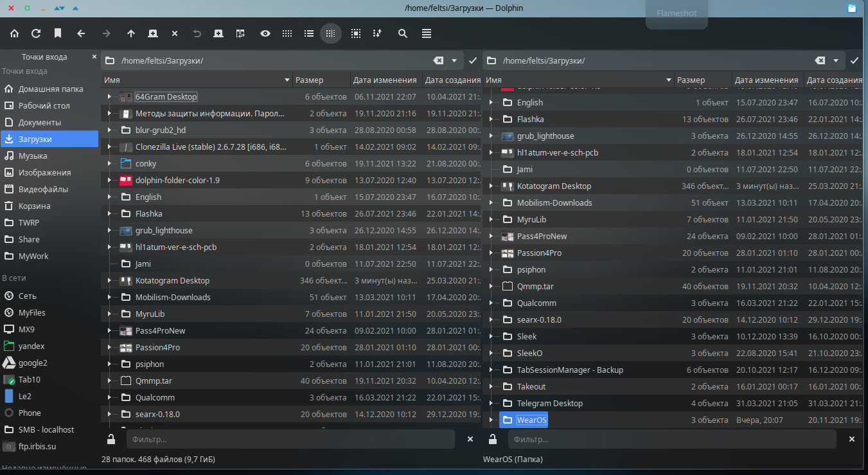The height and width of the screenshot is (475, 868).
Task: Clear the right pane location bar text
Action: click(x=820, y=60)
